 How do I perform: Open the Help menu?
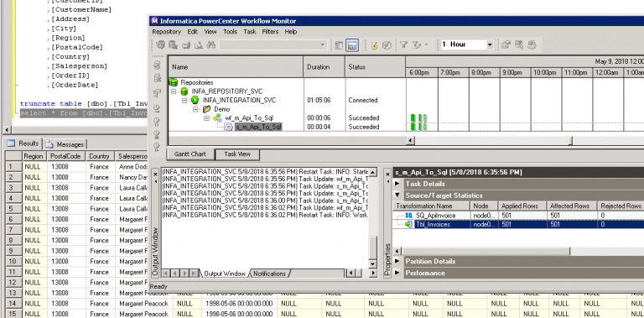coord(291,32)
